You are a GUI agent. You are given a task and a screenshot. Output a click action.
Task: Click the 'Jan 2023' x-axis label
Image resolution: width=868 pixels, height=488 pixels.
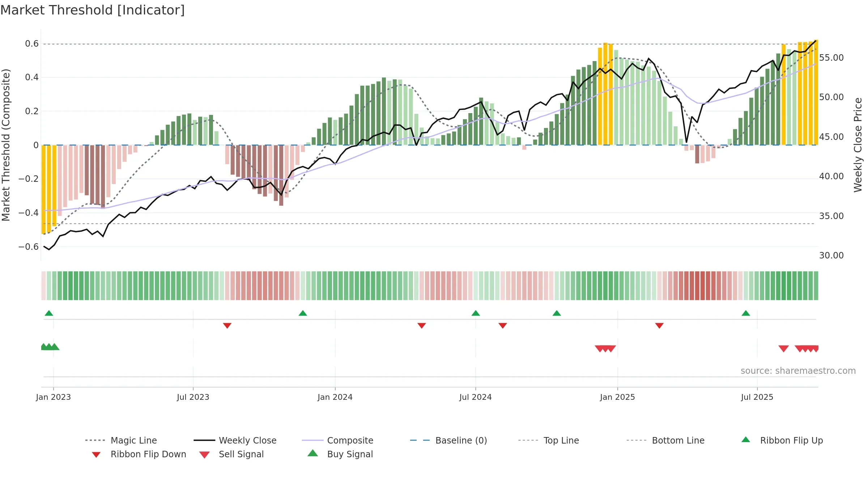pyautogui.click(x=54, y=397)
